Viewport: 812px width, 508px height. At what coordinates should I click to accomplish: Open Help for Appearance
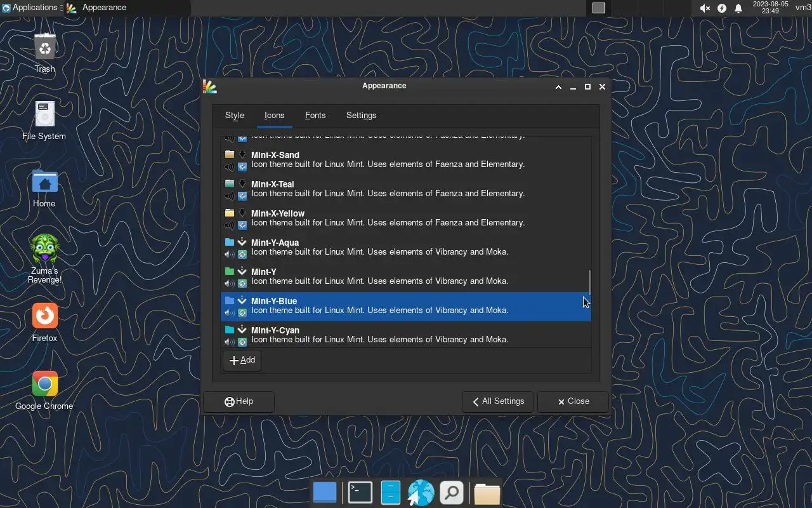coord(239,401)
